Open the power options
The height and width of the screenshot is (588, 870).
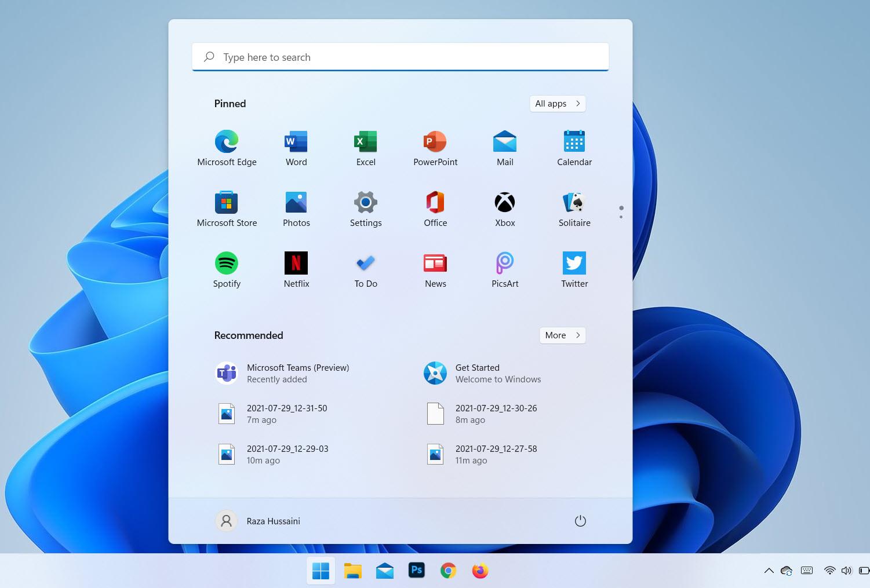point(581,521)
